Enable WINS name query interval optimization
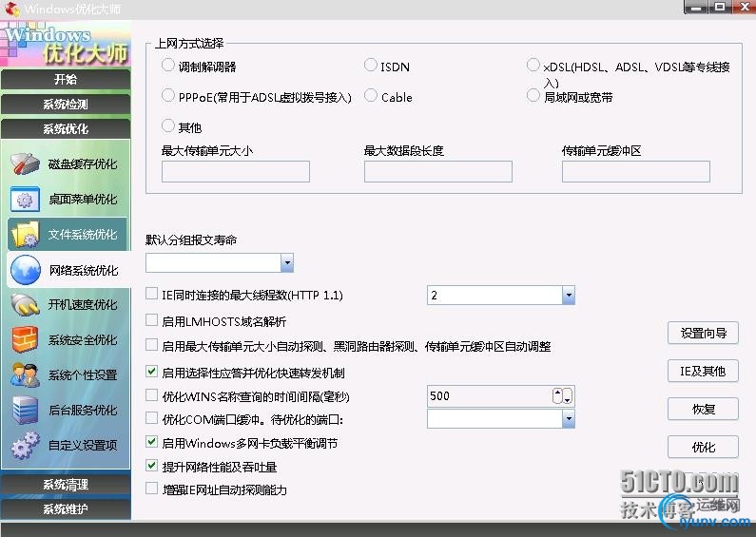Image resolution: width=756 pixels, height=537 pixels. tap(151, 395)
